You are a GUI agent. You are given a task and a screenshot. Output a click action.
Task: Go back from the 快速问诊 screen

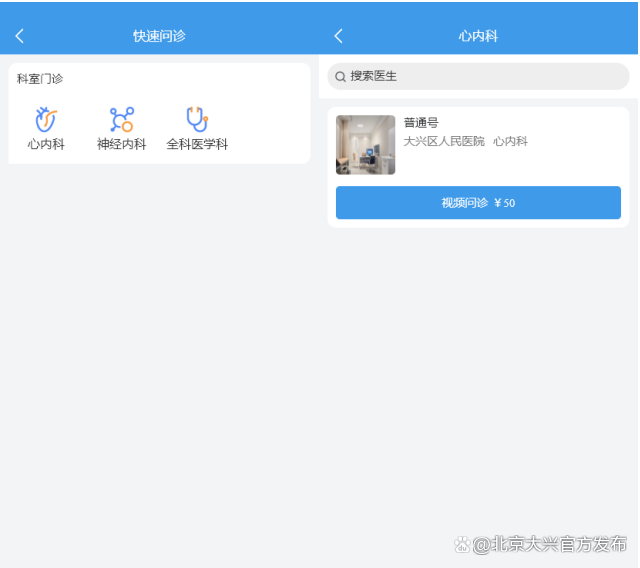coord(20,36)
